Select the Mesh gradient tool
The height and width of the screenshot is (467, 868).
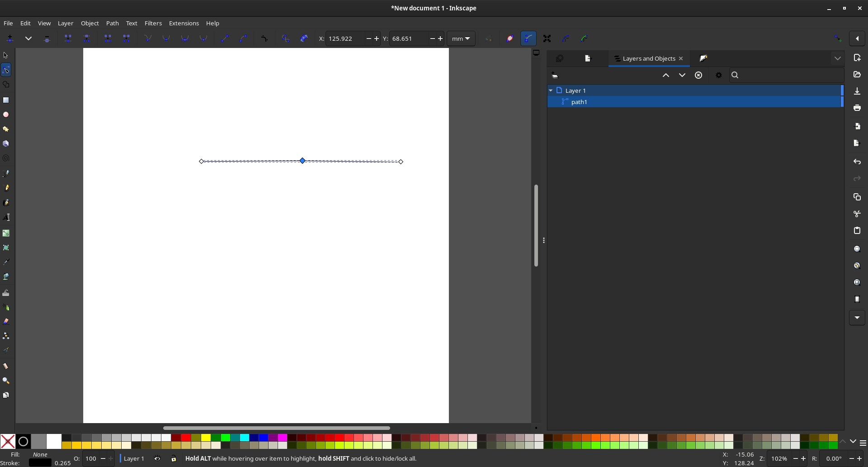click(x=6, y=248)
